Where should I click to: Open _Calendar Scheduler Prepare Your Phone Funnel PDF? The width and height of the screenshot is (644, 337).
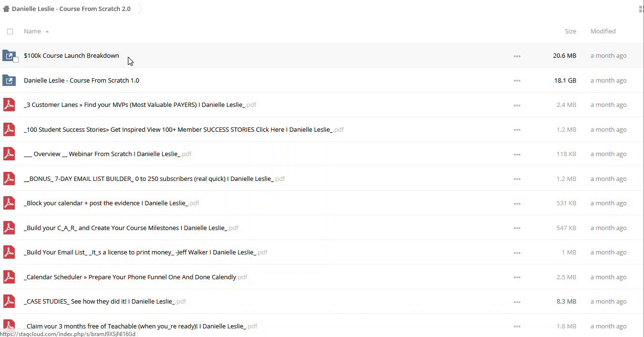(x=135, y=277)
